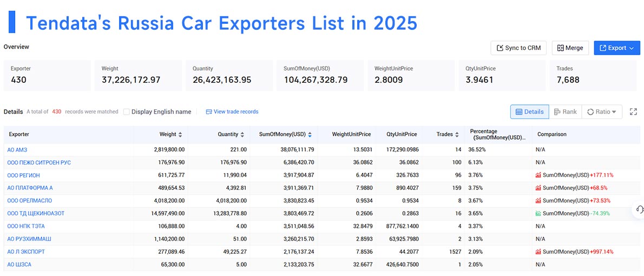Open exporter ООО ТД ЩЕКИНОАЗОТ link
Viewport: 644px width, 276px height.
(36, 214)
